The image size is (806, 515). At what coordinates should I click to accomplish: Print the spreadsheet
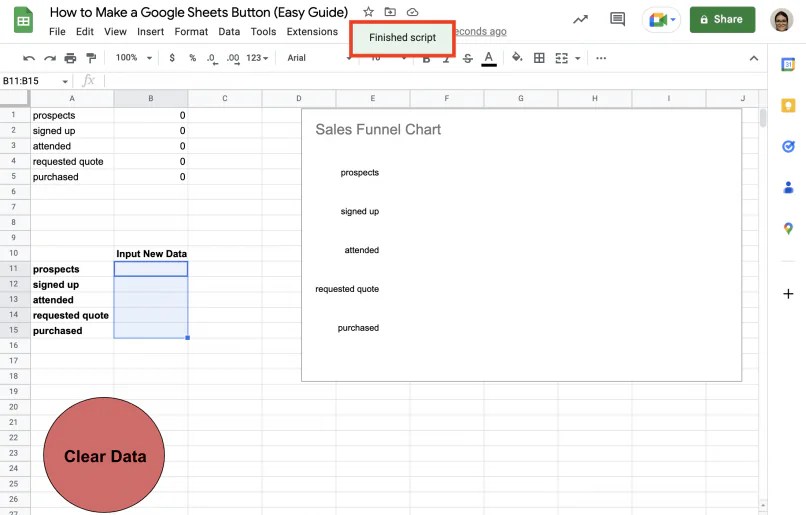tap(70, 58)
